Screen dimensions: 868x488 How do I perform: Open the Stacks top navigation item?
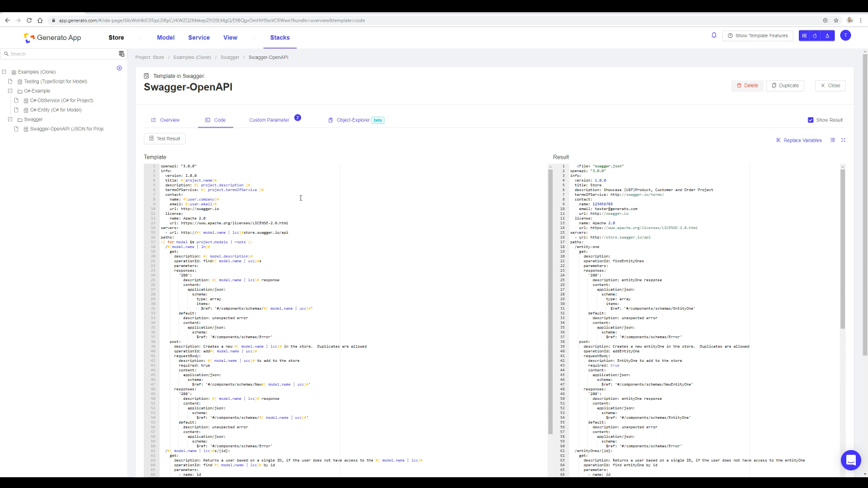pos(280,38)
